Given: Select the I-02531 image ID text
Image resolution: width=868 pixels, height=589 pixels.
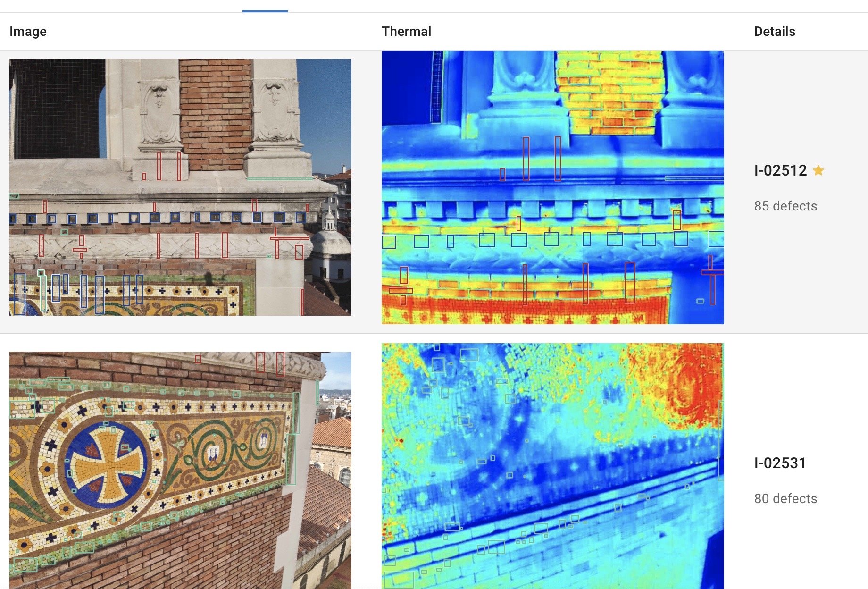Looking at the screenshot, I should (x=780, y=463).
